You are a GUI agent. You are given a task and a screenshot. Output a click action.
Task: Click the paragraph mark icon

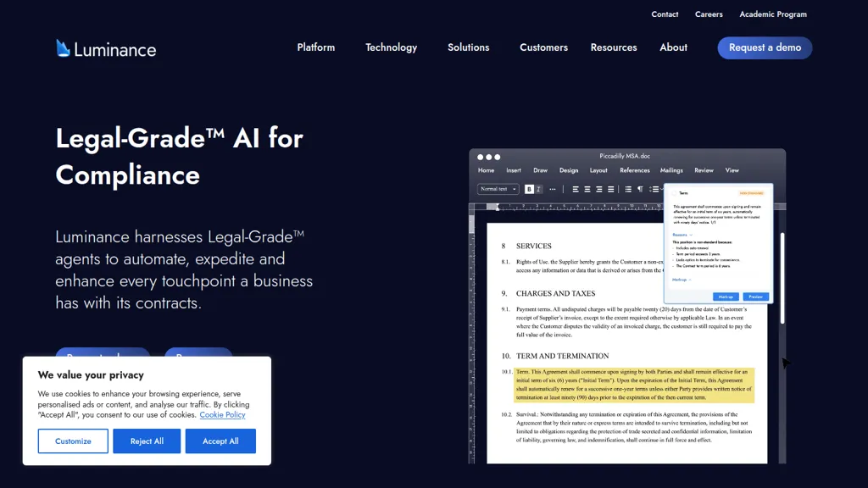639,189
